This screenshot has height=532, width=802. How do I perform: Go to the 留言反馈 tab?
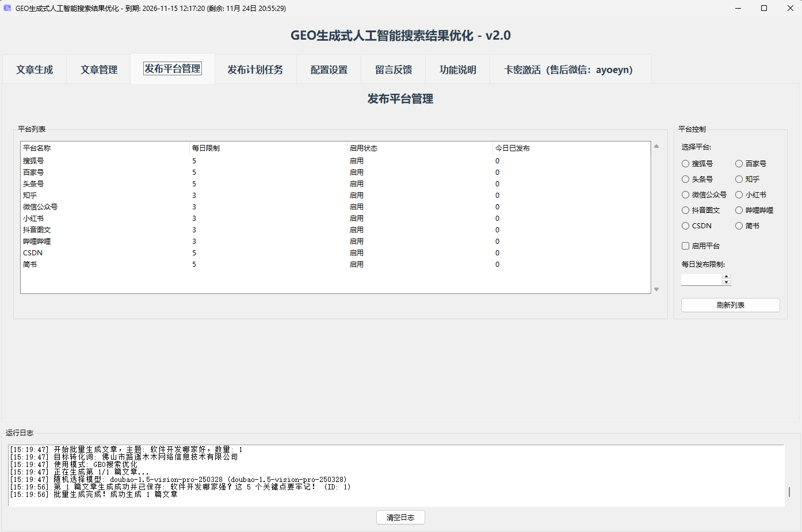[x=393, y=69]
